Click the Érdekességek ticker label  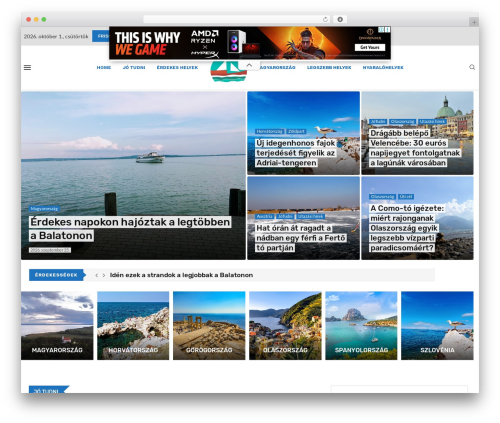tap(56, 275)
